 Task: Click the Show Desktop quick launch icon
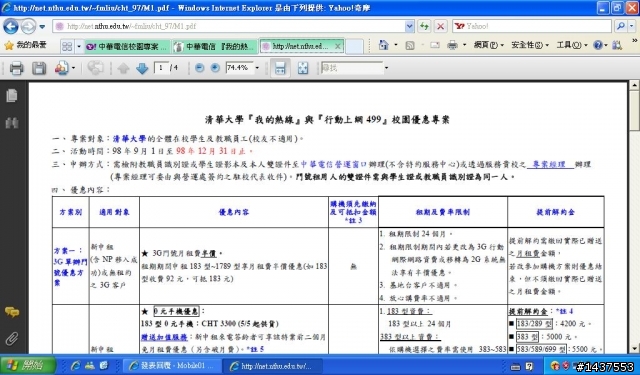coord(104,366)
